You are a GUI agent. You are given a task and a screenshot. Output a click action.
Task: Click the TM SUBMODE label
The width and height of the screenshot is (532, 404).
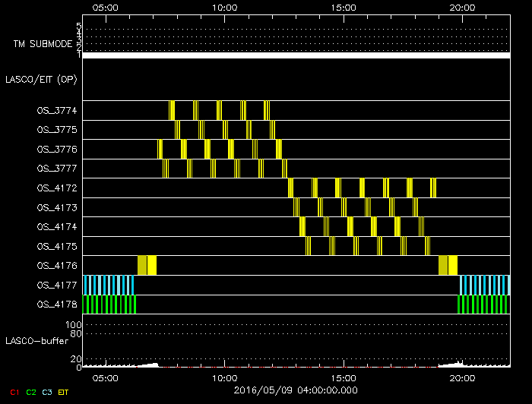coord(43,44)
